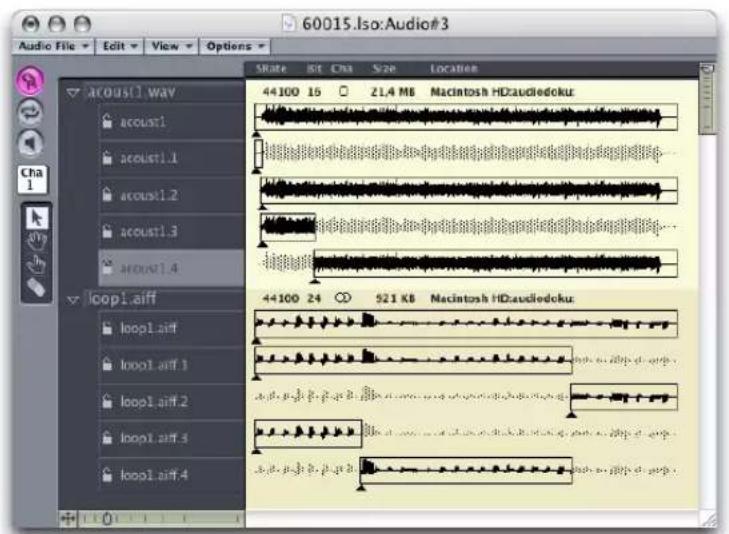Screen dimensions: 729x534
Task: Toggle lock on loop1.aiff.1 region
Action: pos(107,364)
